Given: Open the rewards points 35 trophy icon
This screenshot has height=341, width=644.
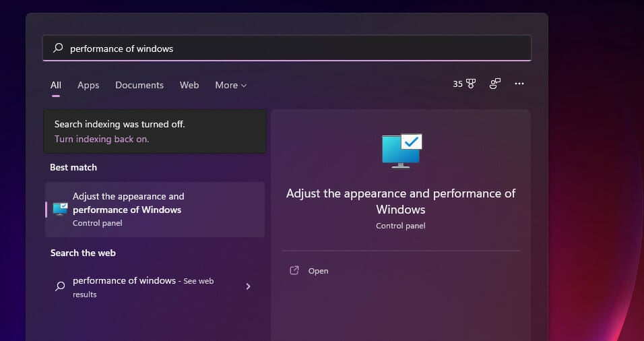Looking at the screenshot, I should point(464,84).
